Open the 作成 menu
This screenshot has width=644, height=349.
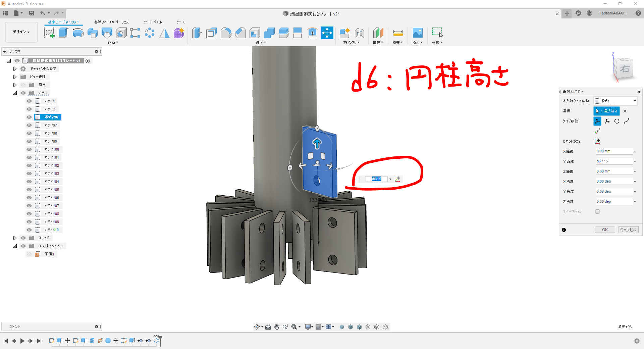coord(113,43)
